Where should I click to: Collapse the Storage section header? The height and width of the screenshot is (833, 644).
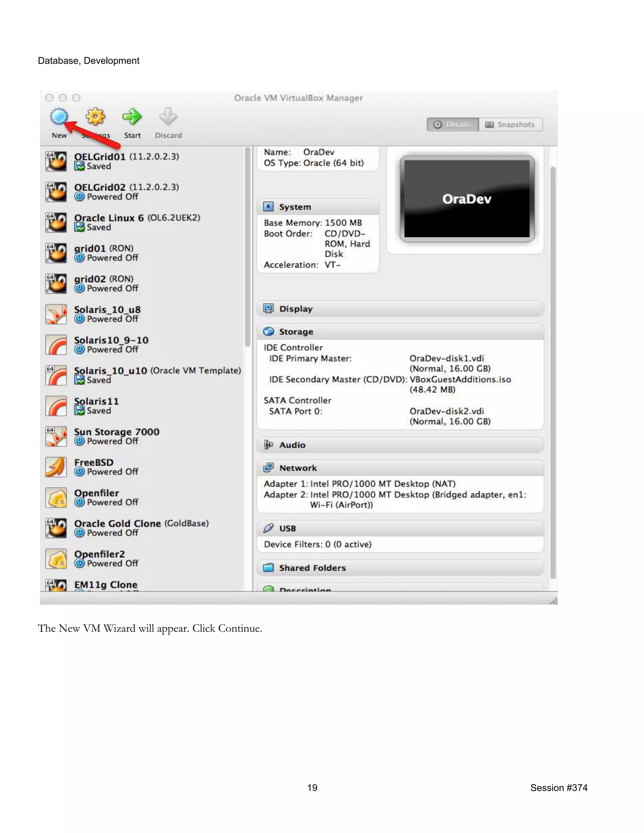click(x=401, y=331)
